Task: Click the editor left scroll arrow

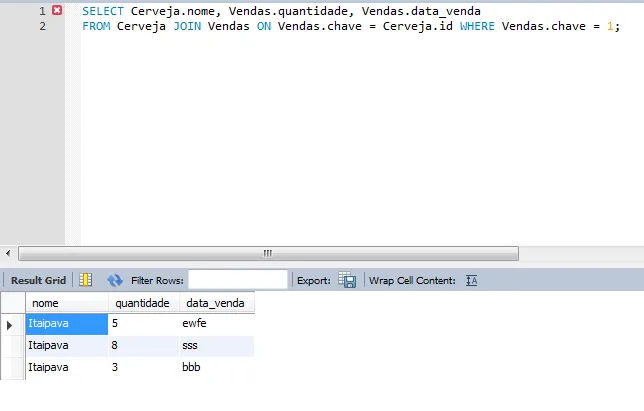Action: click(x=8, y=253)
